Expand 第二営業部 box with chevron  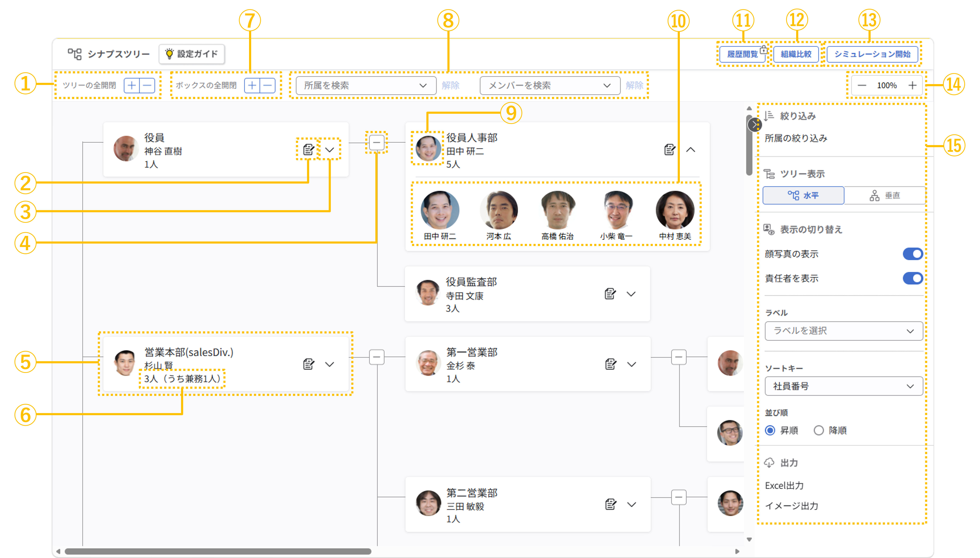coord(631,504)
